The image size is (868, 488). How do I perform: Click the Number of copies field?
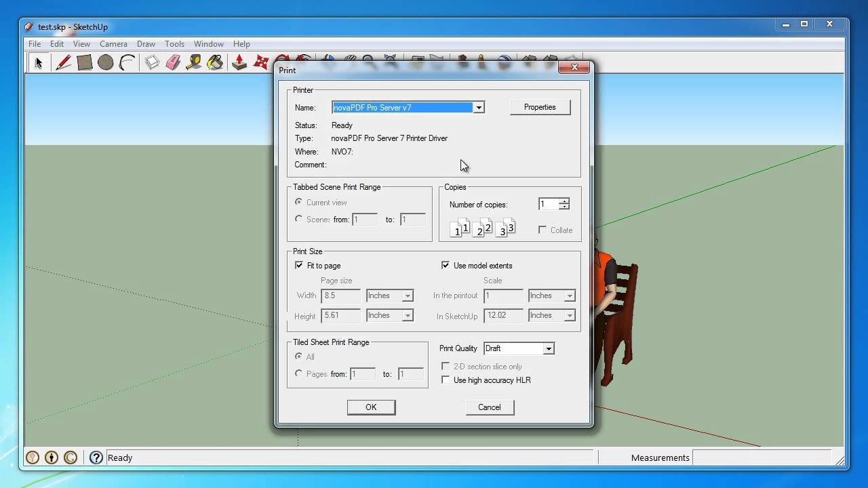[549, 204]
